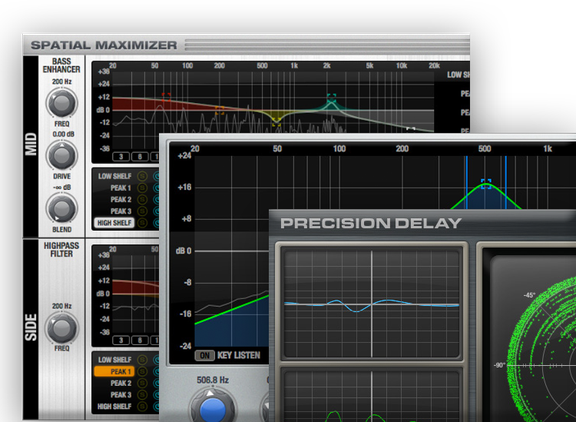Click the yellow dip EQ node in Mid graph

[276, 122]
